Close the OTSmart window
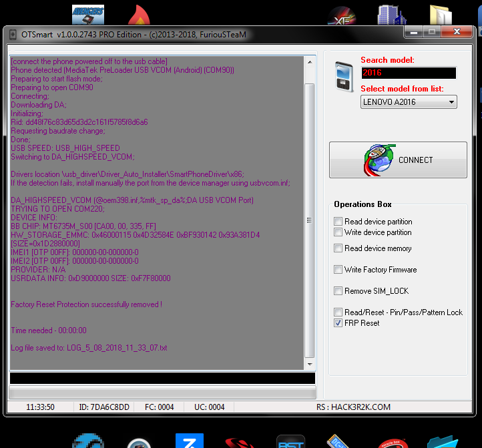 [x=457, y=32]
